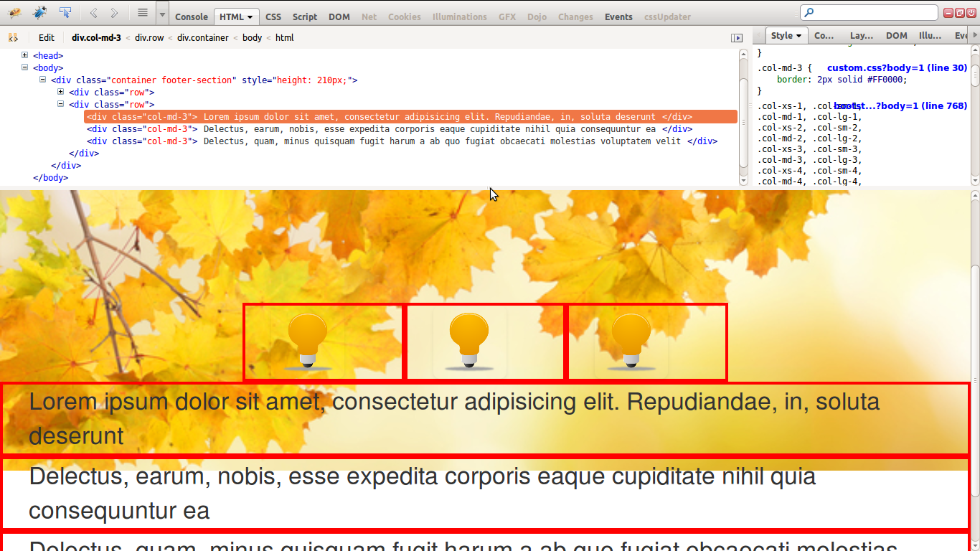Screen dimensions: 980x551
Task: Select the col-md-3 node starting Delectus, quam
Action: [402, 141]
